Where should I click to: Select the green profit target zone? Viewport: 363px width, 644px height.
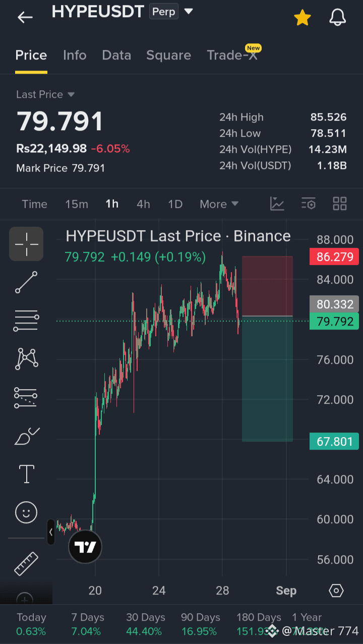point(267,379)
